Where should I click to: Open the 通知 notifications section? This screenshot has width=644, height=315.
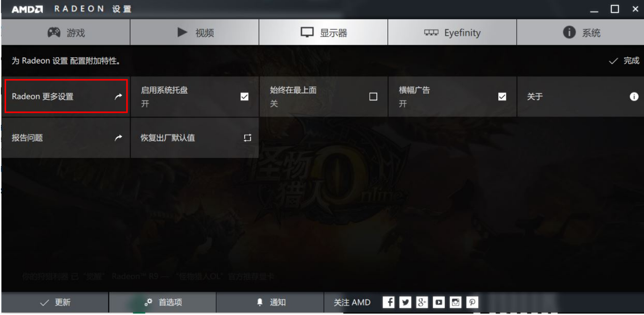click(x=271, y=302)
